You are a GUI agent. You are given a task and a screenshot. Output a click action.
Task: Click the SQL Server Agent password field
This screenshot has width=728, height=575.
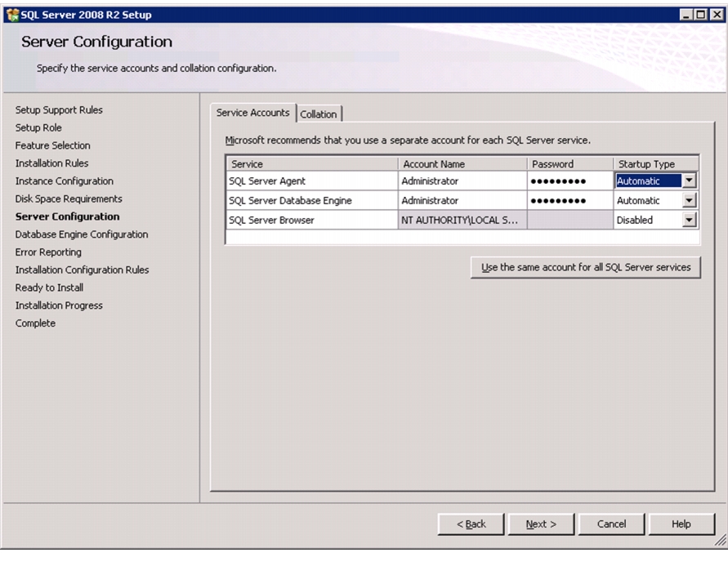(x=570, y=181)
